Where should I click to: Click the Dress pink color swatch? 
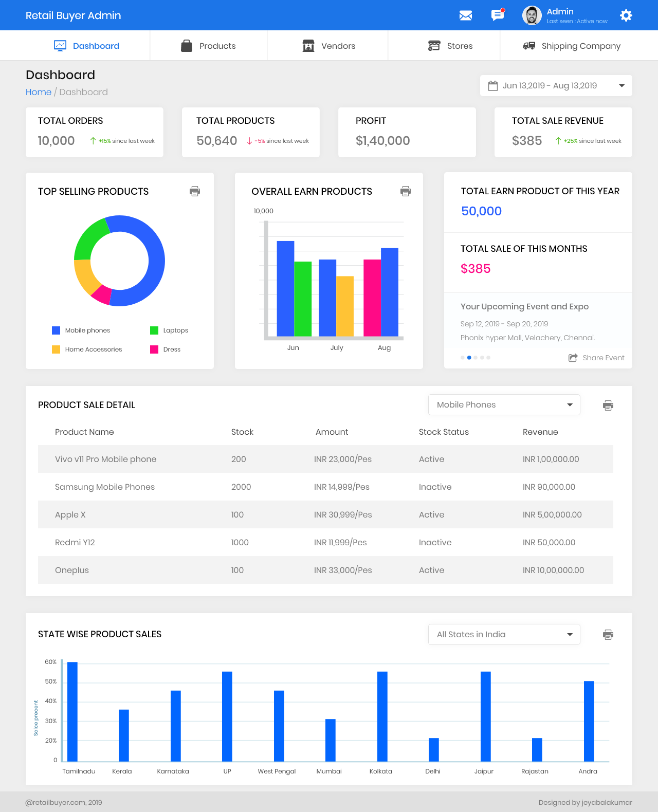pyautogui.click(x=154, y=349)
